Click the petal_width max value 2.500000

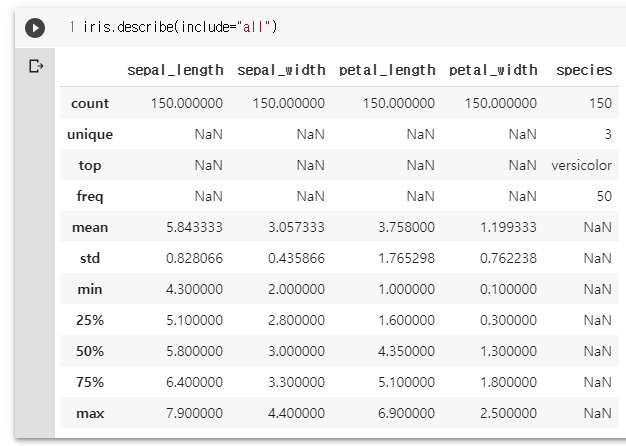click(508, 413)
